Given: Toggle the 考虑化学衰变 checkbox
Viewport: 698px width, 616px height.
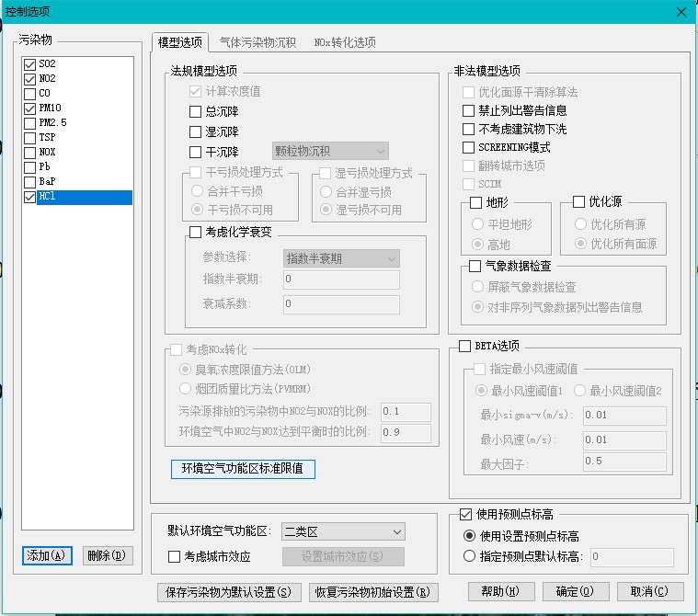Looking at the screenshot, I should (195, 234).
